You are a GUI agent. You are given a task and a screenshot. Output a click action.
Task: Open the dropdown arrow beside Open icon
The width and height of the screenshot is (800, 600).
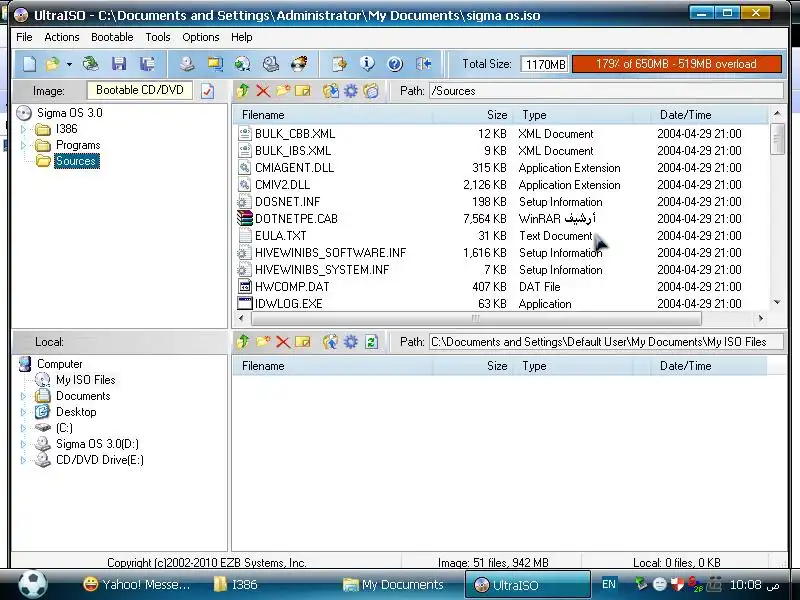tap(69, 64)
